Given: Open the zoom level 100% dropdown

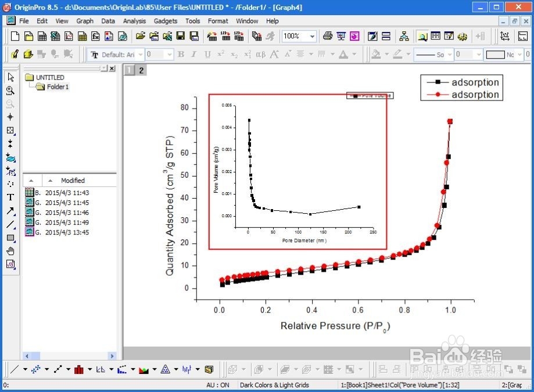Looking at the screenshot, I should click(x=312, y=36).
